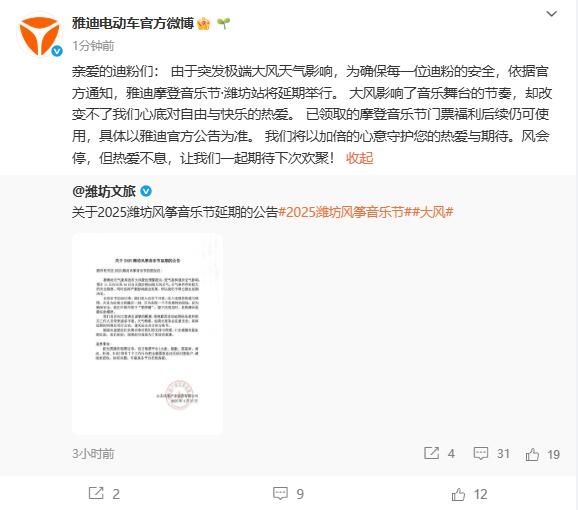Open the Yadea post's 9 comments
Image resolution: width=578 pixels, height=510 pixels.
pyautogui.click(x=288, y=494)
